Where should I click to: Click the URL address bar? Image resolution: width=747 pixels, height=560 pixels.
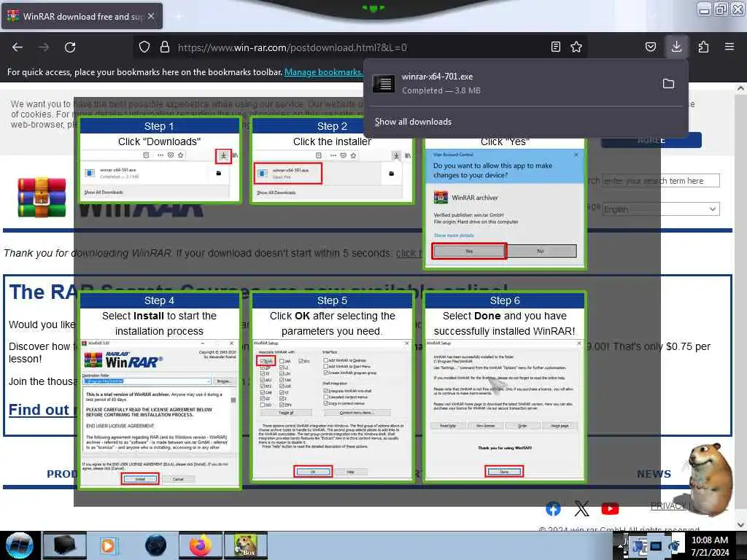click(362, 47)
